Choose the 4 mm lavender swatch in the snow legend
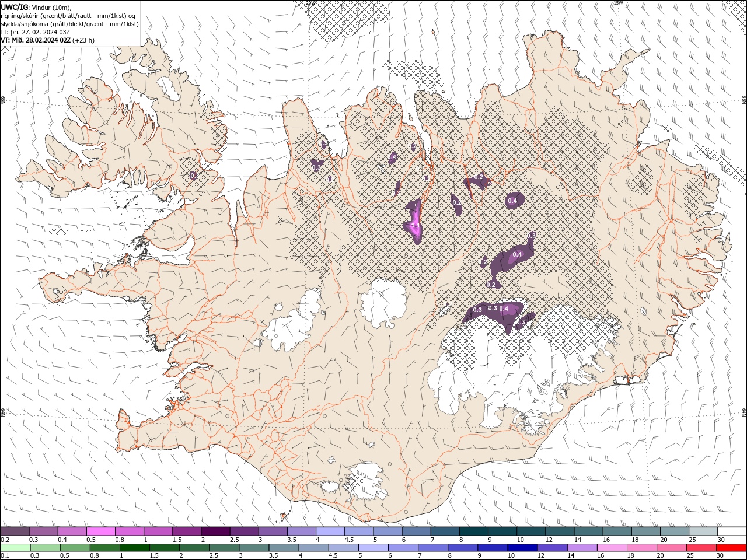The width and height of the screenshot is (747, 560). [330, 531]
